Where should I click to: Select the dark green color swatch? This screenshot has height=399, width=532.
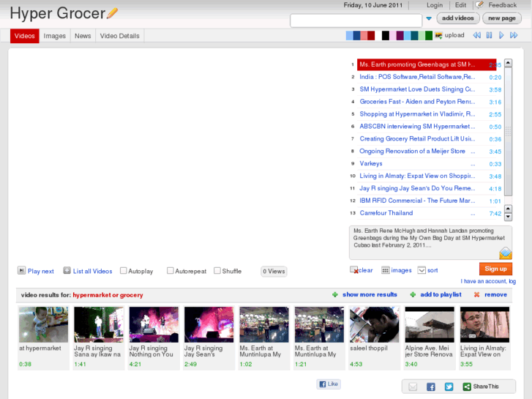point(429,36)
